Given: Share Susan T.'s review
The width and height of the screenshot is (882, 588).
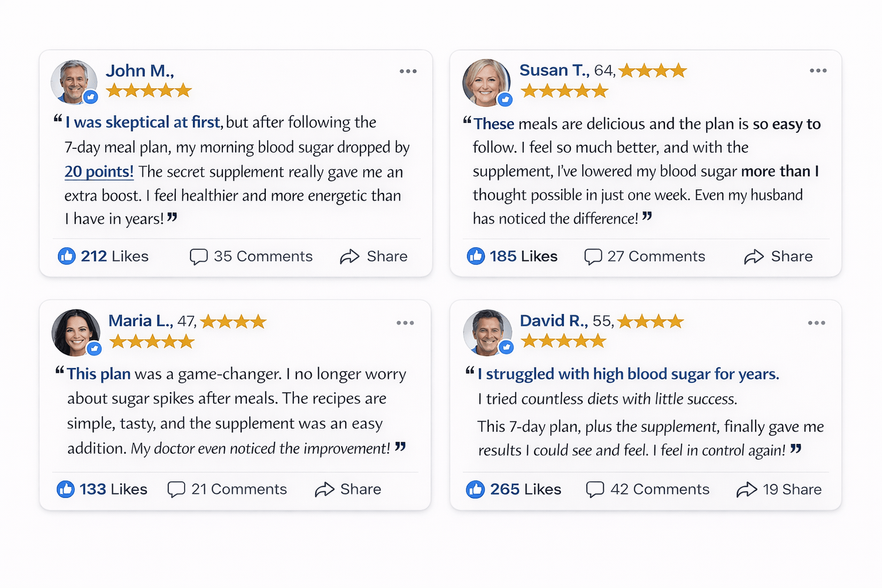Looking at the screenshot, I should 779,256.
